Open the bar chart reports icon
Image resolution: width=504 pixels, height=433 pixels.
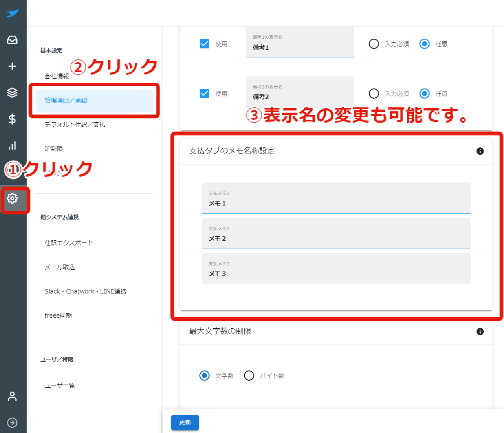coord(12,146)
